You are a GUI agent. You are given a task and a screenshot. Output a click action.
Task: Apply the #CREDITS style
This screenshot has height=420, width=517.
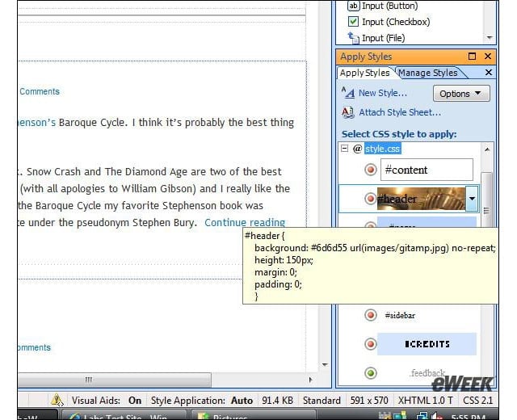[x=427, y=344]
